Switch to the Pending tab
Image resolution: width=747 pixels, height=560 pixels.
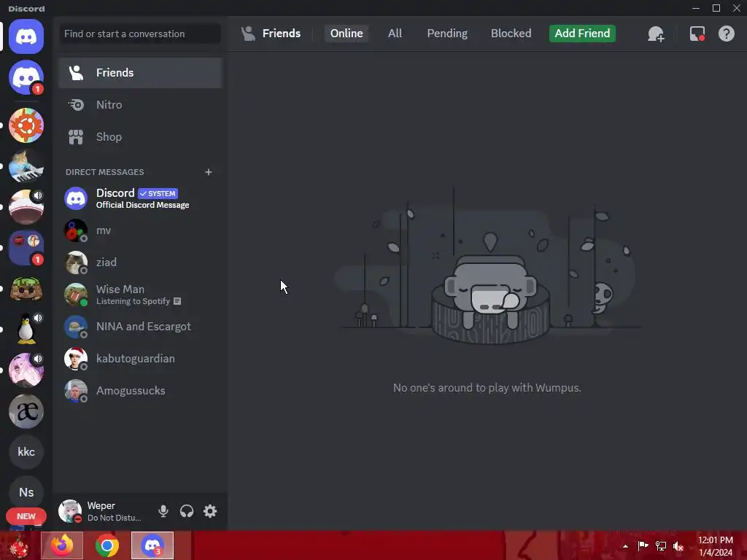(x=447, y=34)
